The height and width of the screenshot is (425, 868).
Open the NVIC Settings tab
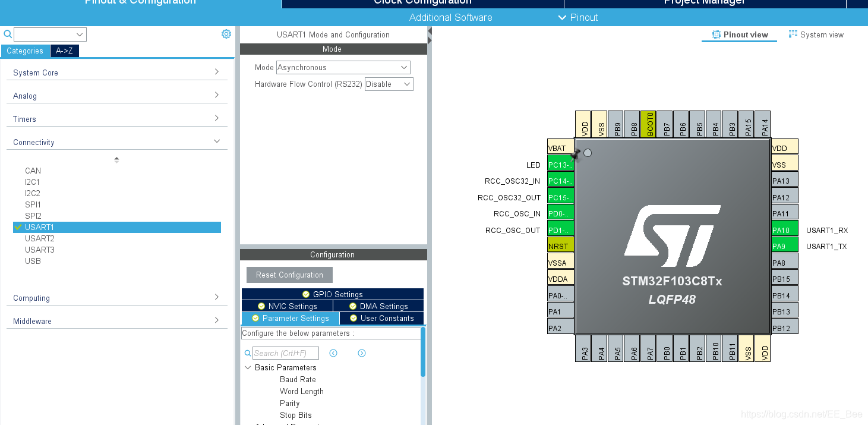(x=287, y=306)
